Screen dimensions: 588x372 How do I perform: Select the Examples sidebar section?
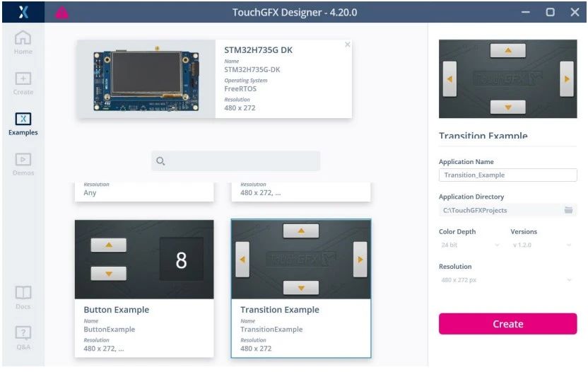coord(23,124)
